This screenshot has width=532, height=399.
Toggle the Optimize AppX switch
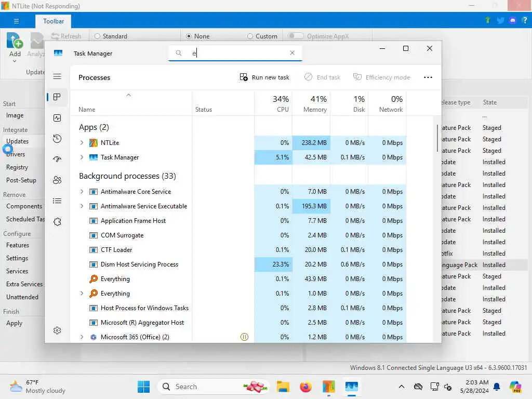tap(296, 36)
